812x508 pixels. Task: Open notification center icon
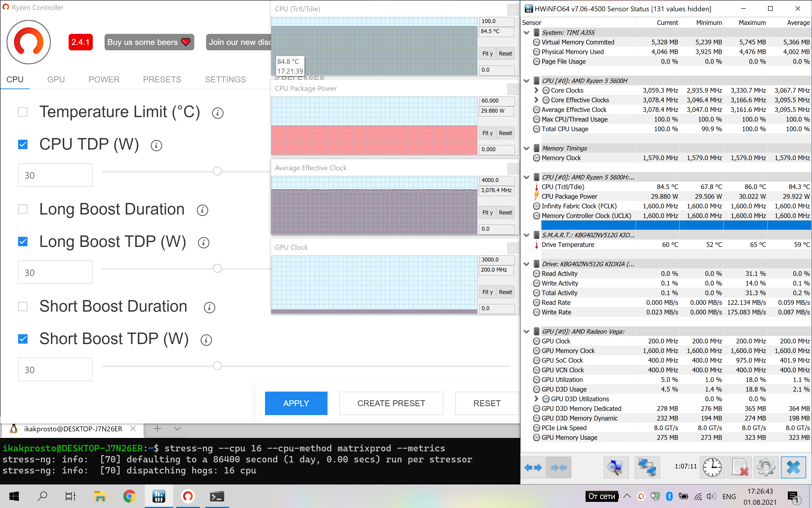793,497
